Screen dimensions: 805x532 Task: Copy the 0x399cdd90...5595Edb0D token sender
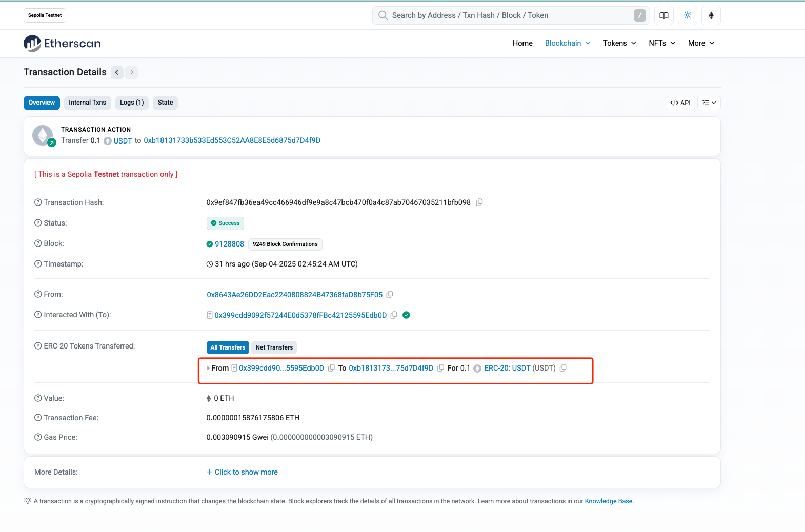[x=331, y=368]
